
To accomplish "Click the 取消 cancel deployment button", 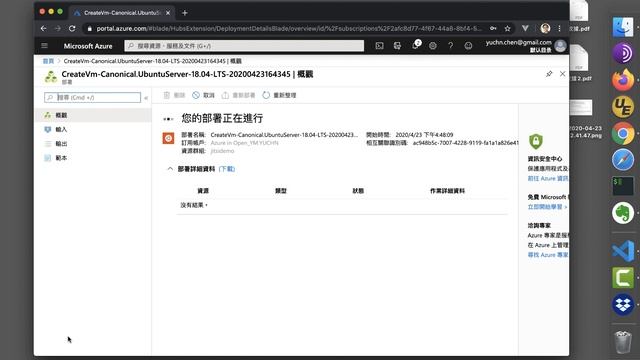I will pyautogui.click(x=203, y=95).
